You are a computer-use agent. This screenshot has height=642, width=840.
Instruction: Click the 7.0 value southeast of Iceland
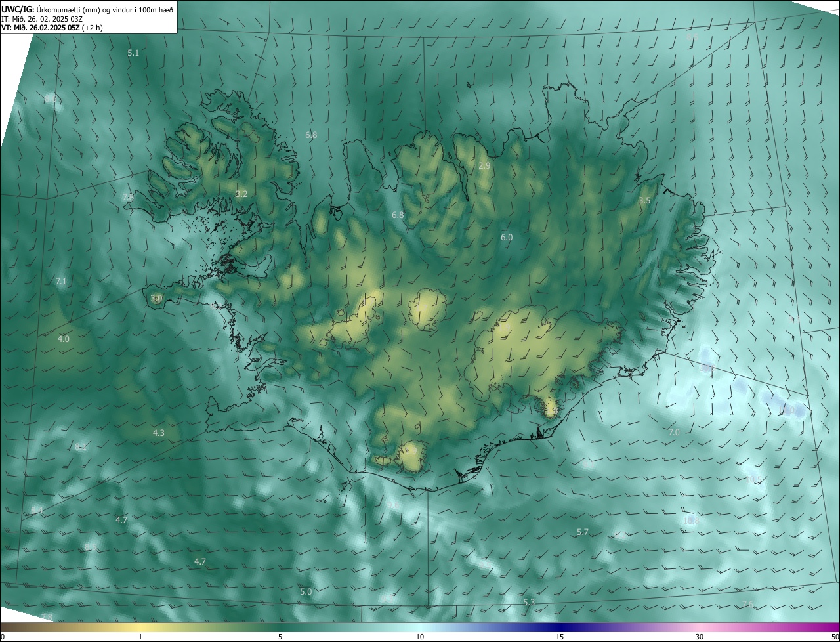(x=674, y=432)
